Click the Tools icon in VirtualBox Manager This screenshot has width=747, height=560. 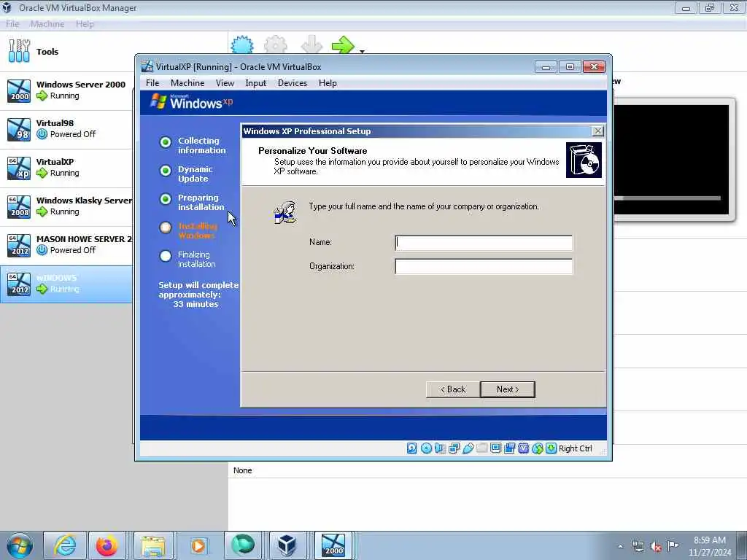(19, 51)
